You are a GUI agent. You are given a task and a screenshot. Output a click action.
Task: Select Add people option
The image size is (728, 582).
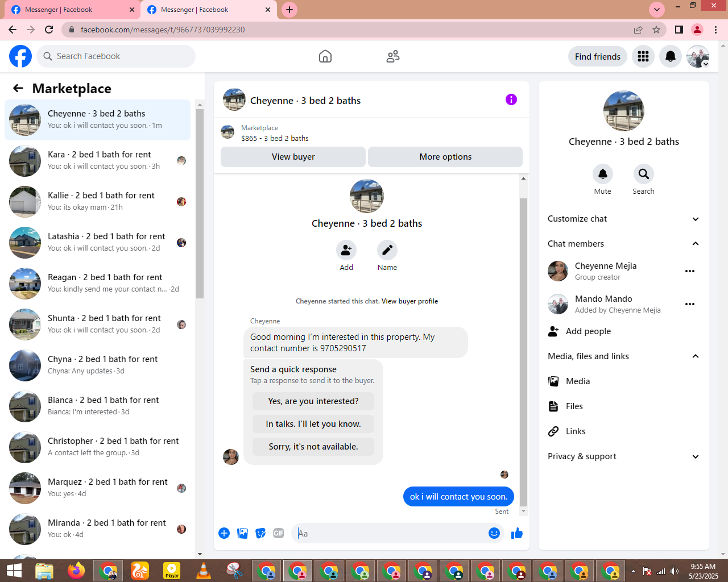point(623,331)
